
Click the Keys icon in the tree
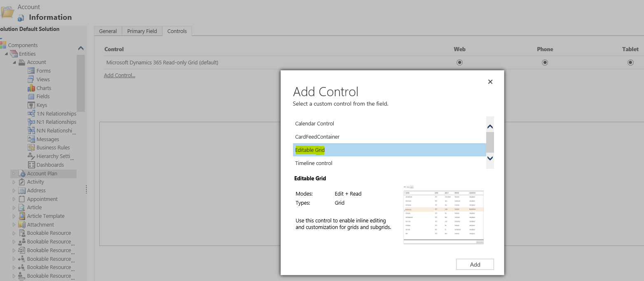[31, 105]
